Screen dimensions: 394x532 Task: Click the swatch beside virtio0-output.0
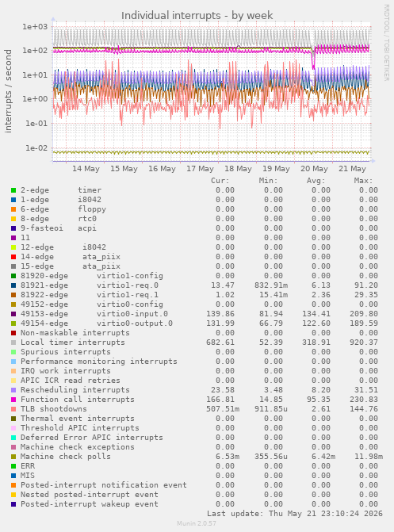(x=13, y=323)
